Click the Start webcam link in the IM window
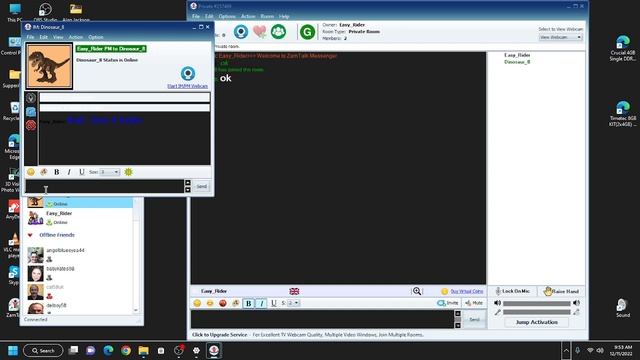 click(x=187, y=86)
